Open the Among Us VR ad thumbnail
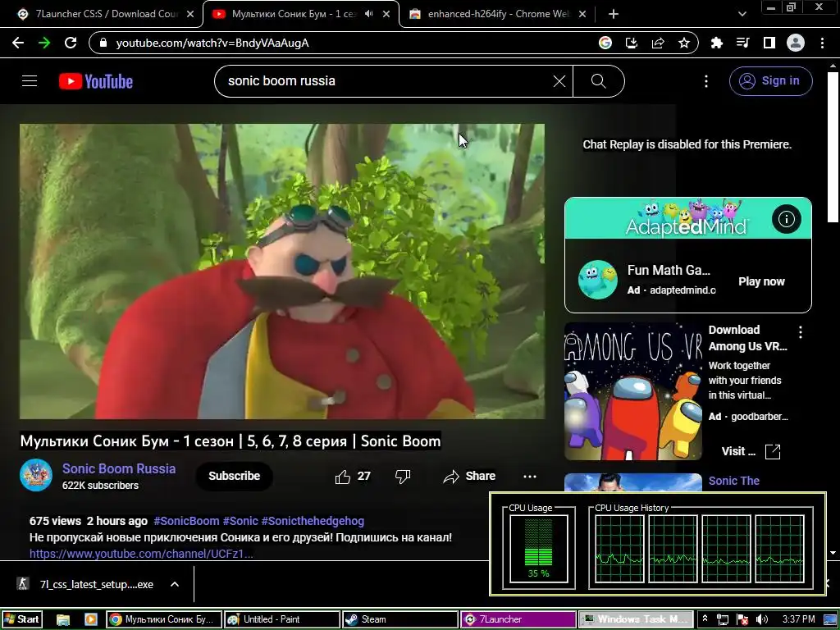840x630 pixels. 633,391
